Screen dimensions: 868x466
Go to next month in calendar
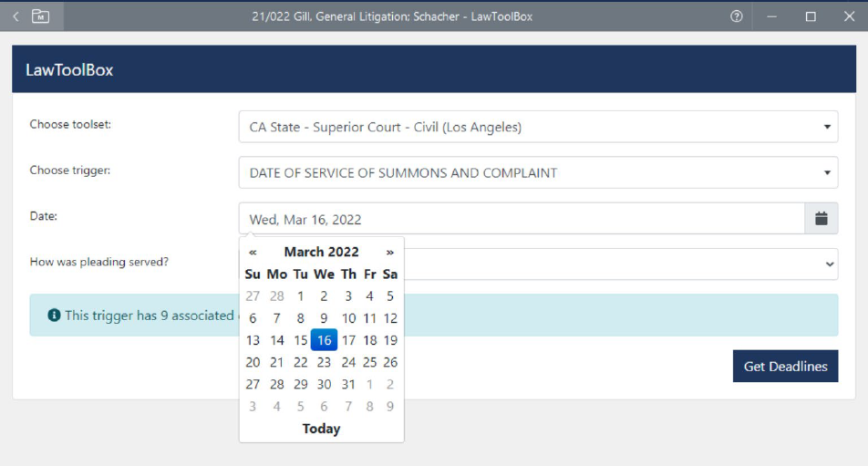tap(390, 253)
